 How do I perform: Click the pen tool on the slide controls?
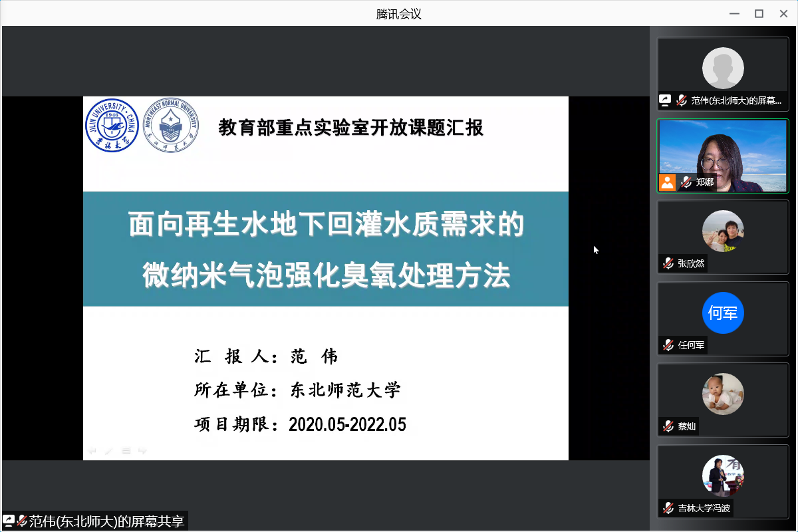pyautogui.click(x=108, y=451)
